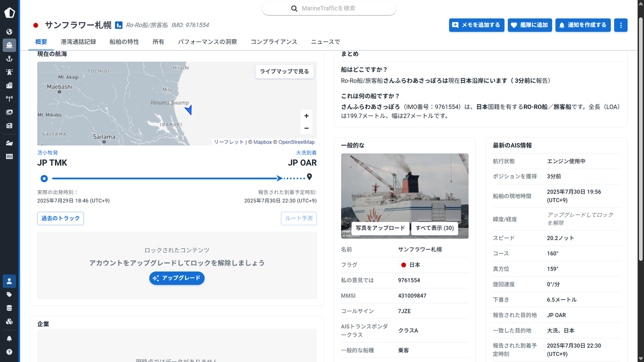Zoom in on the voyage map

[x=306, y=116]
